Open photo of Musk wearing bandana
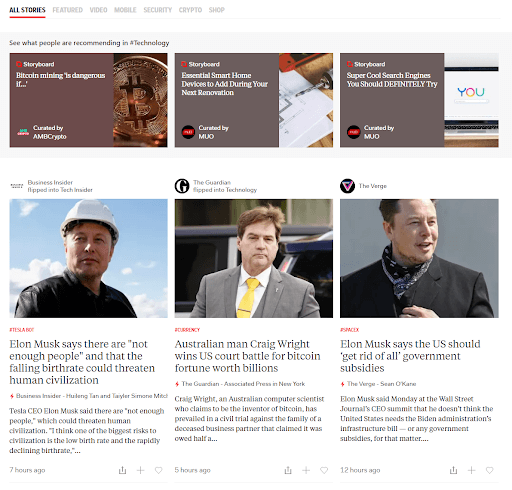 pyautogui.click(x=419, y=258)
